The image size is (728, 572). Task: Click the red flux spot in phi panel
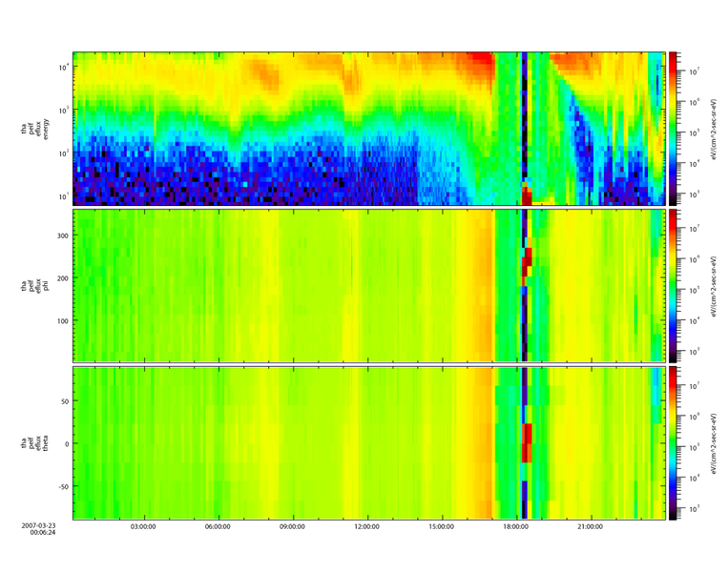point(528,259)
